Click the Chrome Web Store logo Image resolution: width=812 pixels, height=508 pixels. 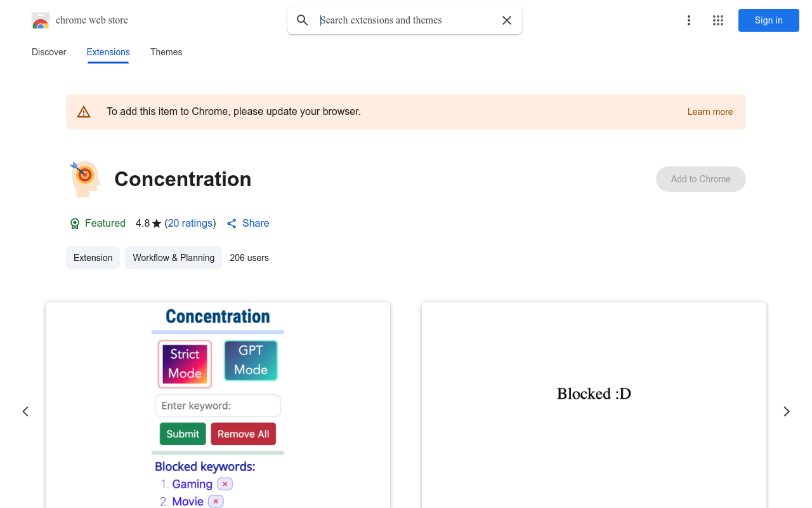pos(41,20)
